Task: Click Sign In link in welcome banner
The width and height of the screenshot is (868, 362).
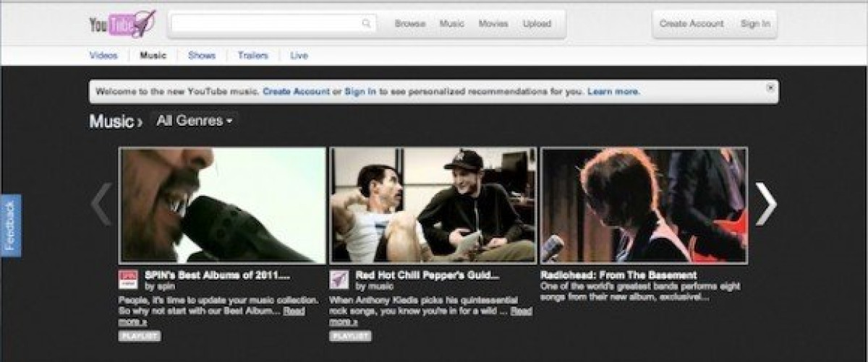Action: [x=360, y=92]
